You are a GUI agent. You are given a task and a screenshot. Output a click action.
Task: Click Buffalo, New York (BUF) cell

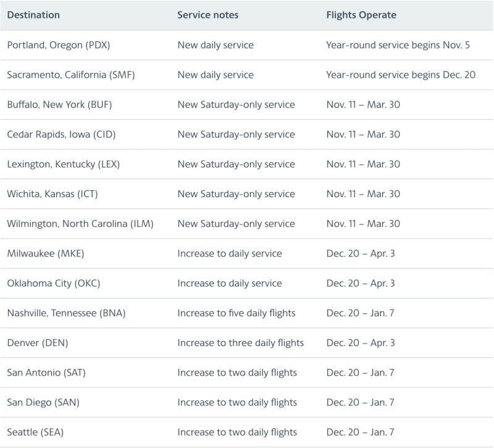[59, 104]
